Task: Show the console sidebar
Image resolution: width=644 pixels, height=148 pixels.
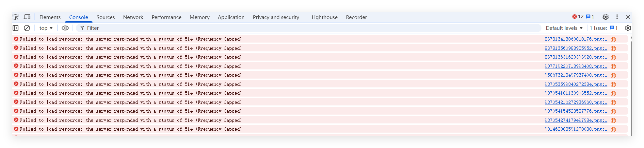Action: tap(15, 28)
